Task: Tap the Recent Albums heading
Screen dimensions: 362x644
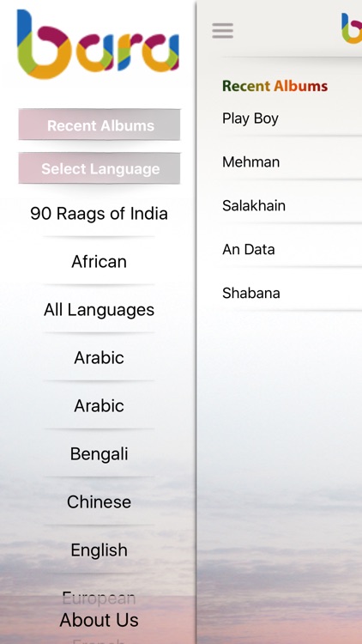Action: tap(275, 86)
